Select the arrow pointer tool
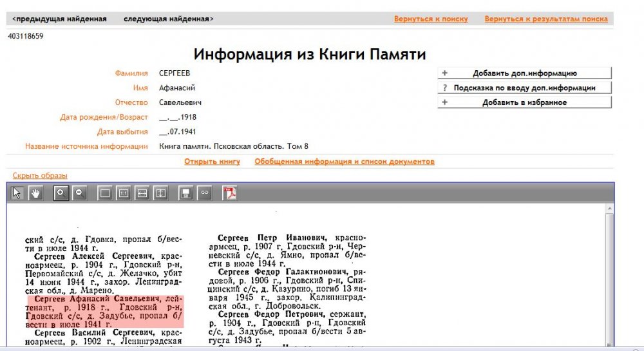 [17, 193]
